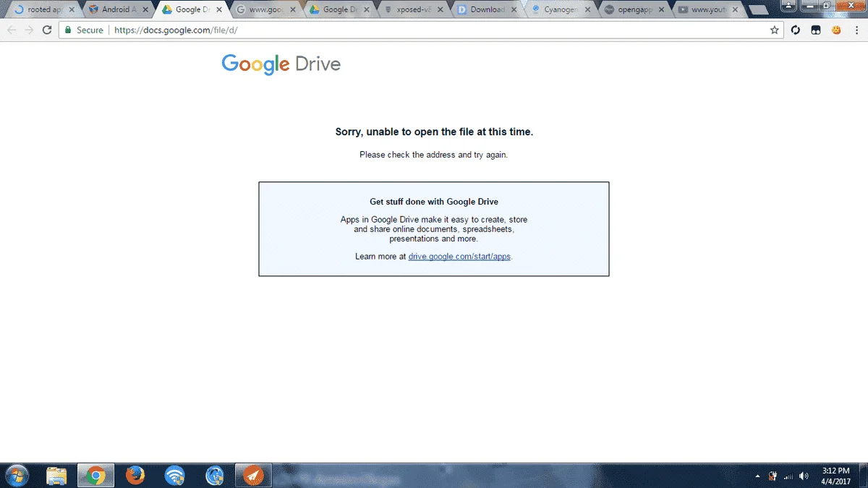Go forward to next page
Viewport: 868px width, 488px height.
click(x=29, y=30)
